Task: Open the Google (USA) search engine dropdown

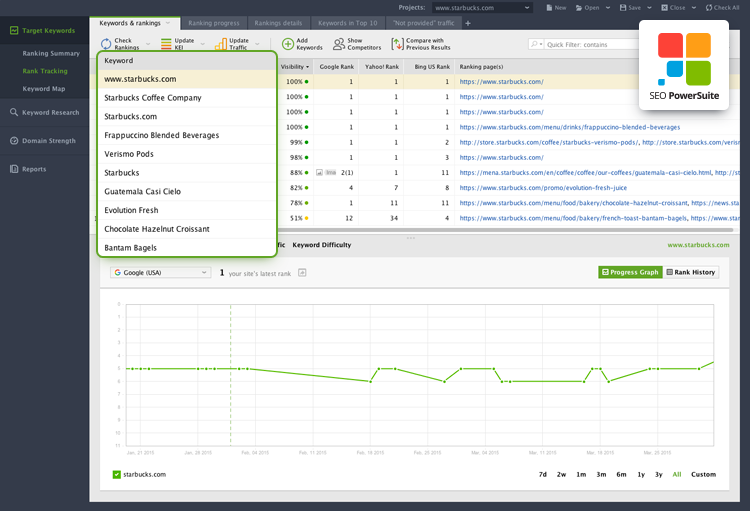Action: [160, 272]
